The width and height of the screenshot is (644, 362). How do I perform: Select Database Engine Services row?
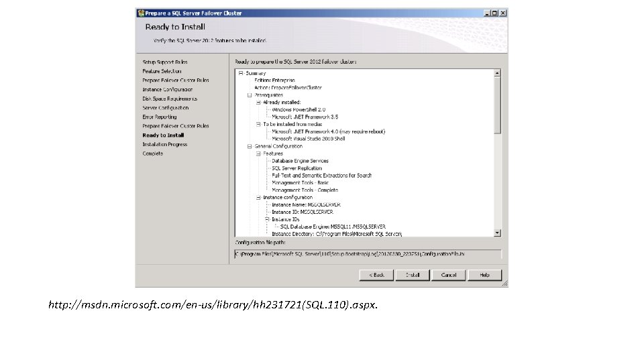[x=300, y=161]
